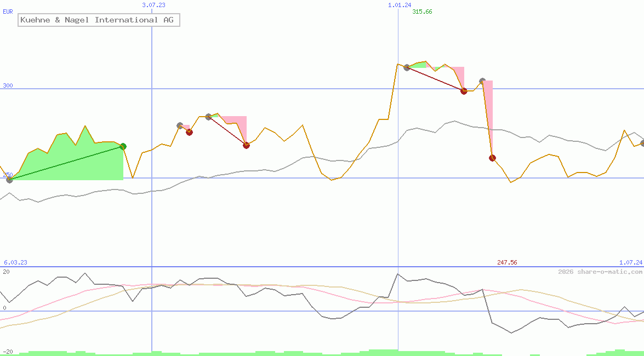This screenshot has height=356, width=644.
Task: Click the 315.66 high price label
Action: point(422,12)
